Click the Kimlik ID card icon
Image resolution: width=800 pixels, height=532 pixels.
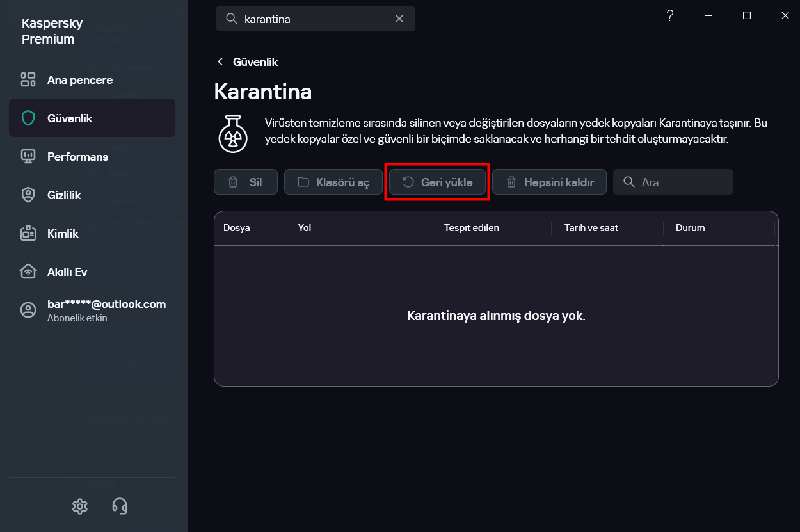coord(28,234)
